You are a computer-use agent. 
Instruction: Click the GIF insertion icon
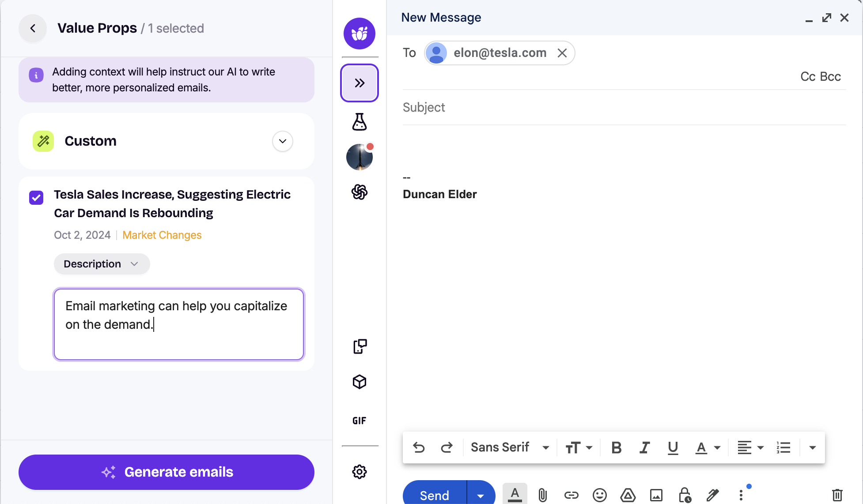359,421
